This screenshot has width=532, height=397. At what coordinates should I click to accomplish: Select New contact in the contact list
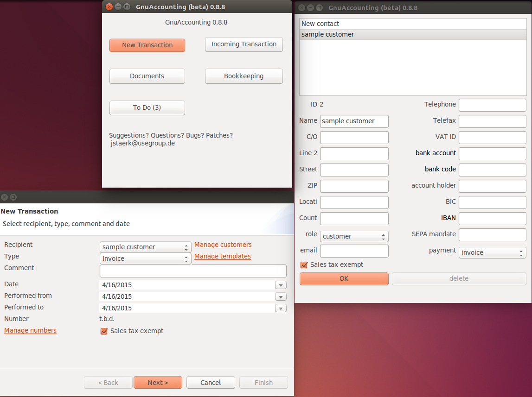[x=413, y=24]
